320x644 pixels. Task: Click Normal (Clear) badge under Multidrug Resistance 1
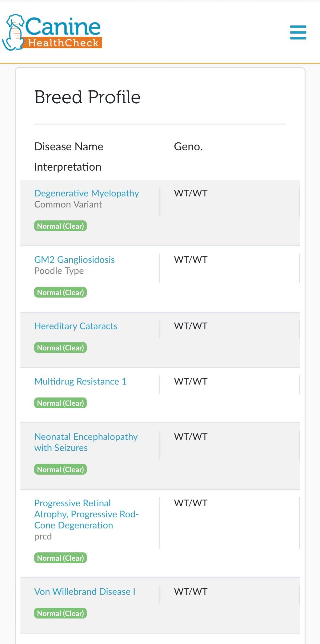[60, 403]
